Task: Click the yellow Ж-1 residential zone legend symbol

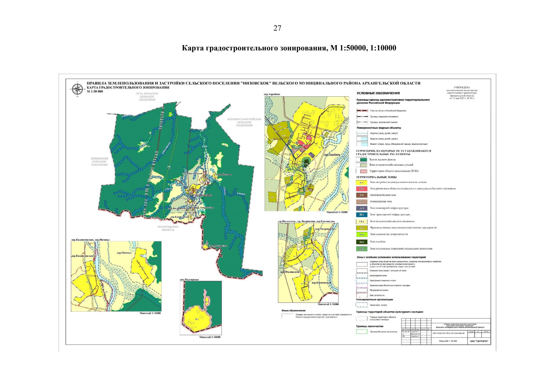Action: point(361,183)
